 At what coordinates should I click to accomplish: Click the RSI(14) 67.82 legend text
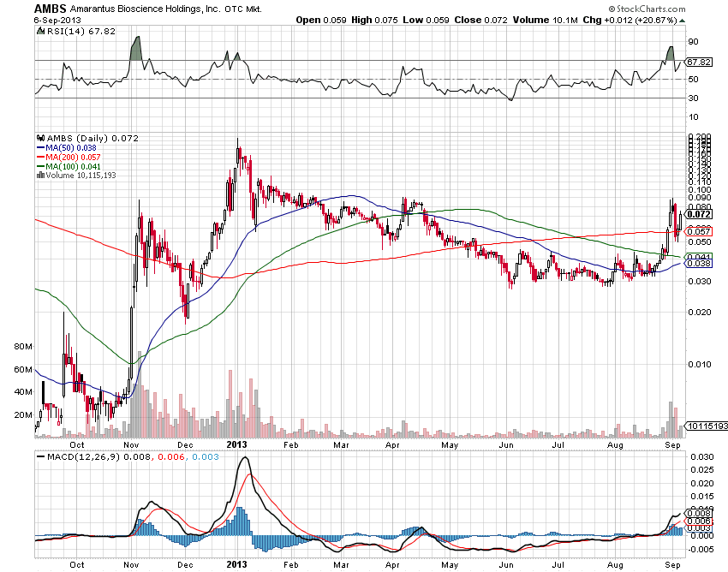(x=81, y=32)
